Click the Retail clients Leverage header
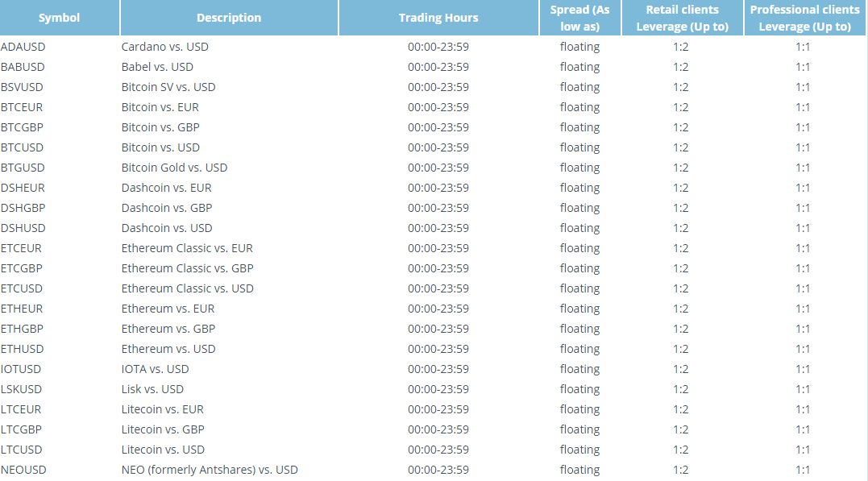 682,18
